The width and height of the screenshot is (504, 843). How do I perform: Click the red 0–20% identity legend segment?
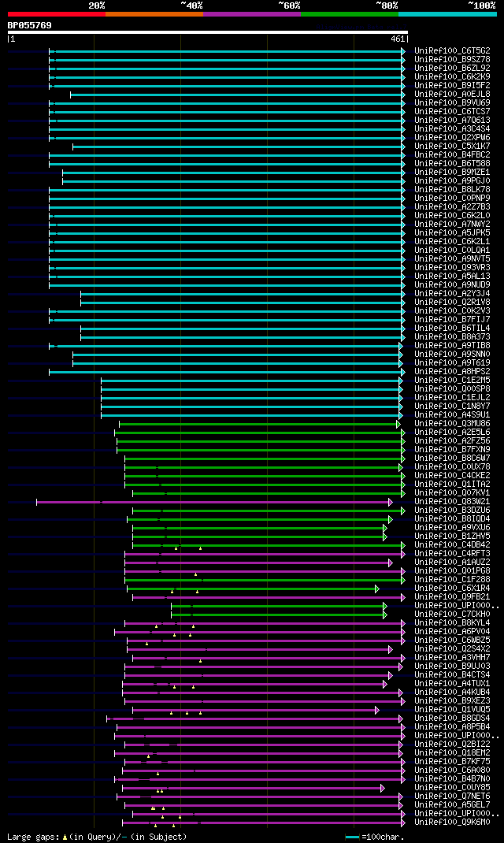(x=57, y=14)
